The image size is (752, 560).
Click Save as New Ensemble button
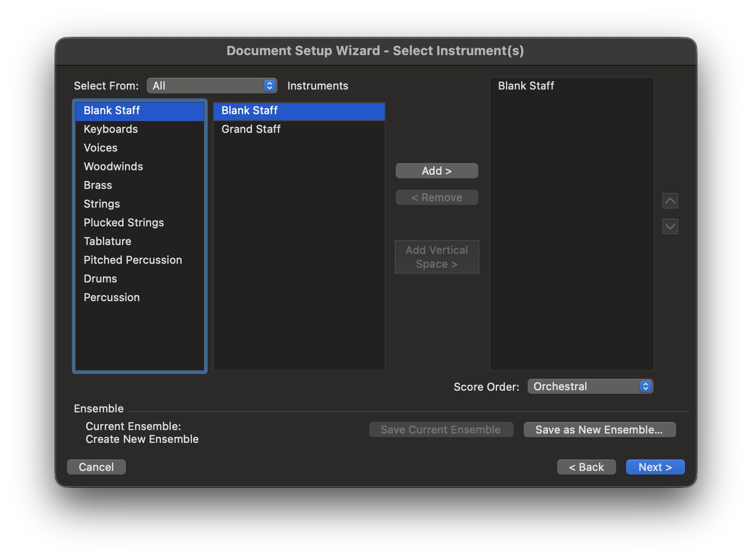(x=599, y=430)
